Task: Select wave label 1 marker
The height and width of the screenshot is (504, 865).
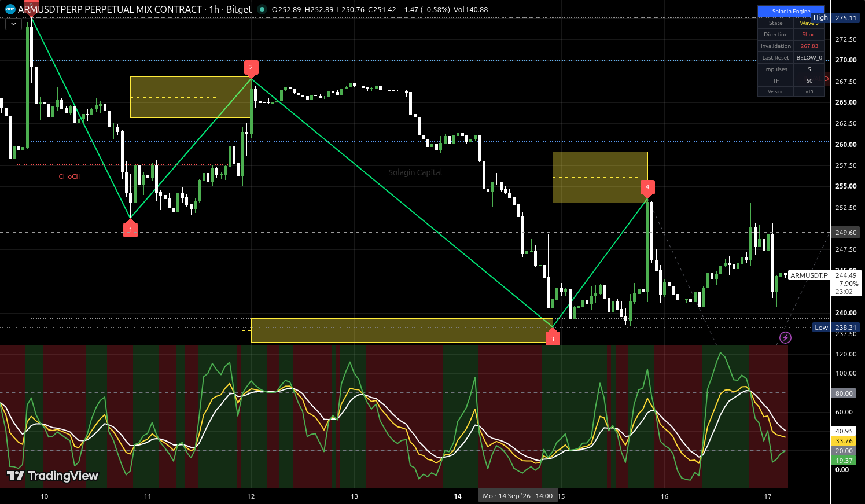Action: [x=130, y=230]
